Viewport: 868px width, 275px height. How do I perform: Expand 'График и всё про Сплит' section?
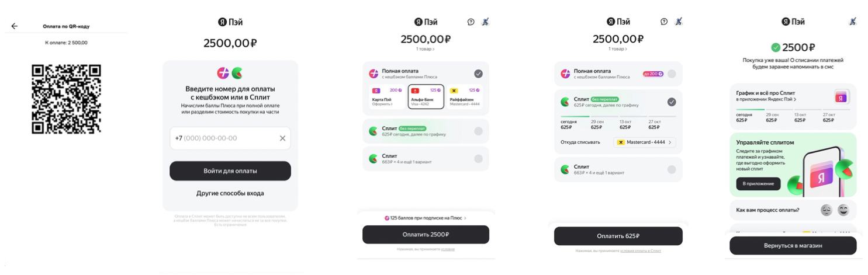(x=766, y=96)
